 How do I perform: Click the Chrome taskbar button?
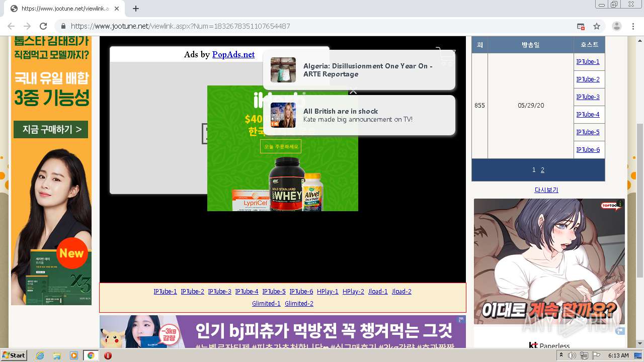point(91,355)
